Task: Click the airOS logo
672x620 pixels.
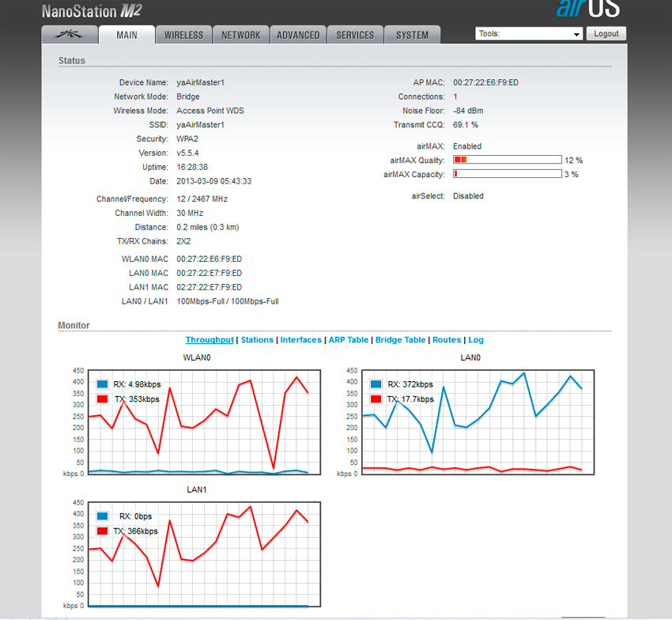Action: pos(588,9)
